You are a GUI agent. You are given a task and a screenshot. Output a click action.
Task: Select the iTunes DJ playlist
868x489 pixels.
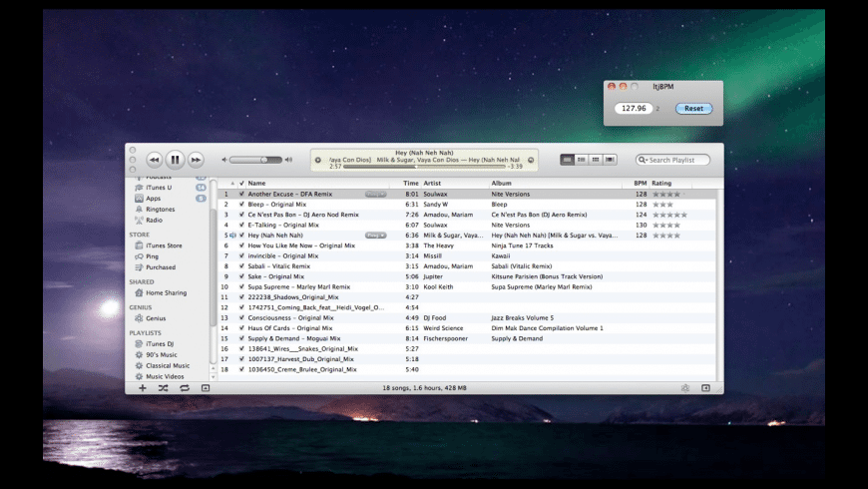(162, 343)
